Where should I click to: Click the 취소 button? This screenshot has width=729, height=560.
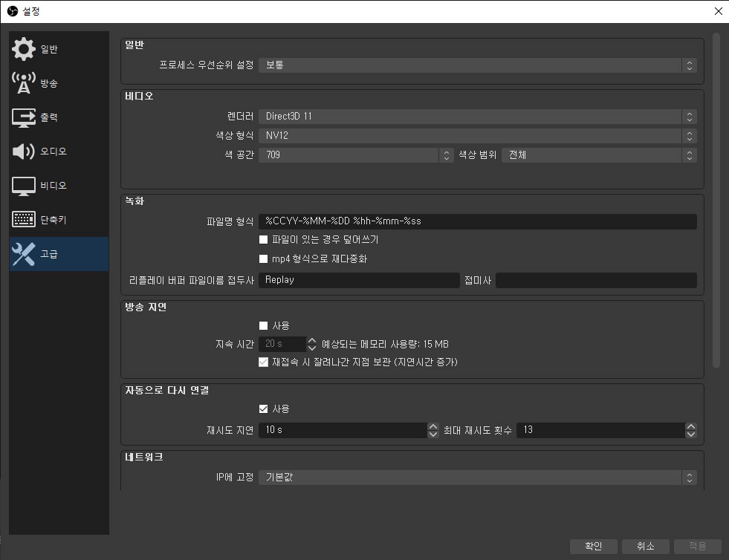(x=645, y=546)
